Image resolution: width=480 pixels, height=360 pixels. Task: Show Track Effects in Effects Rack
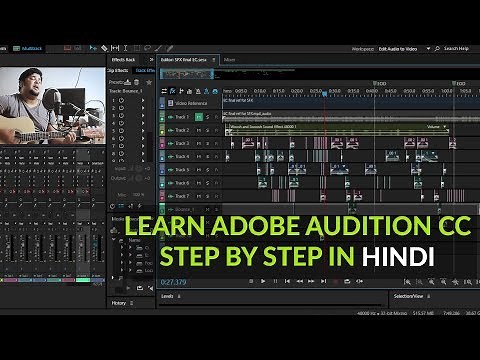[x=145, y=71]
